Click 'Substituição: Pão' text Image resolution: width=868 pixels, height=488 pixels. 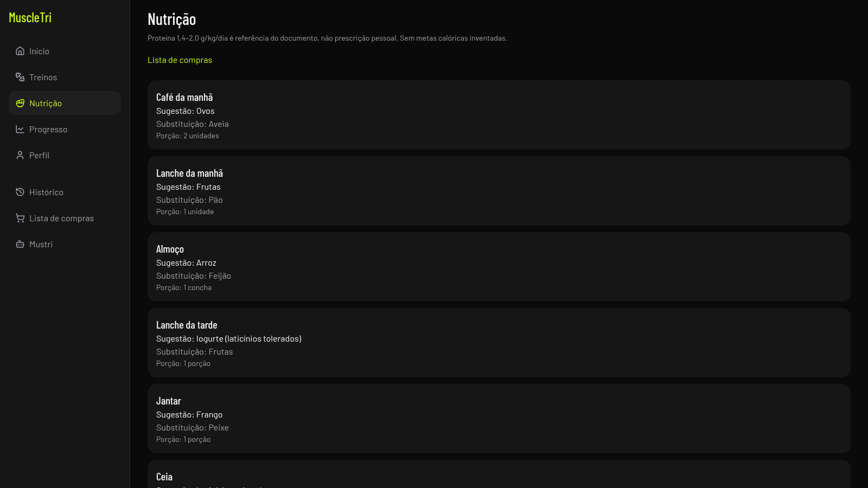click(189, 200)
